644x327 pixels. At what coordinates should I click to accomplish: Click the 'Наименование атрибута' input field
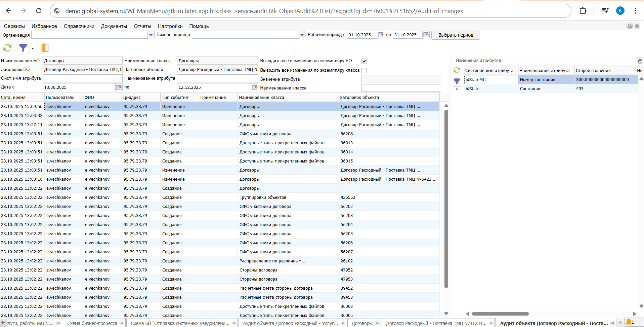tap(217, 78)
